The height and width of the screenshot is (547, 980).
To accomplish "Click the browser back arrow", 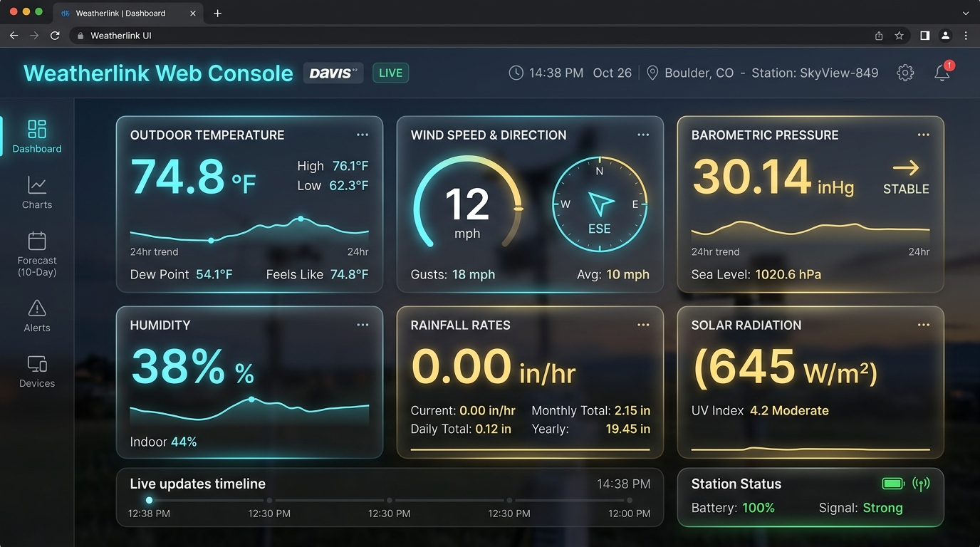I will (14, 36).
